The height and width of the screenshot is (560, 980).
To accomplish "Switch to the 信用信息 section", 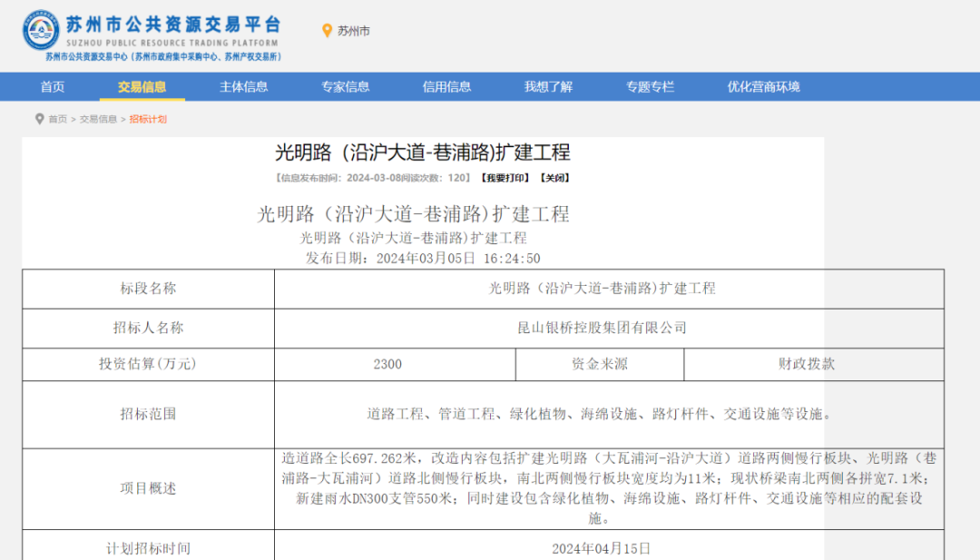I will pyautogui.click(x=447, y=87).
